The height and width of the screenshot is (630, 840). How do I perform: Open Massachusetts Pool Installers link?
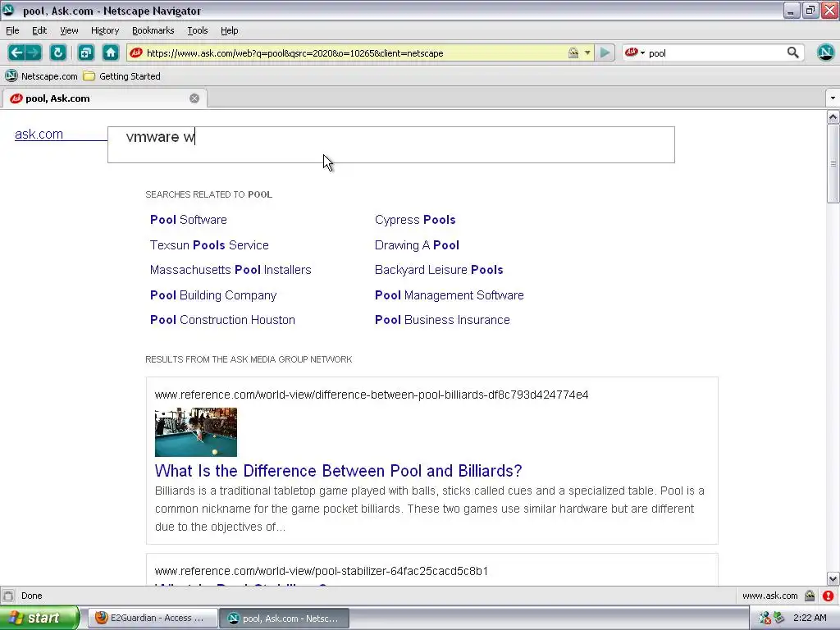pos(231,269)
